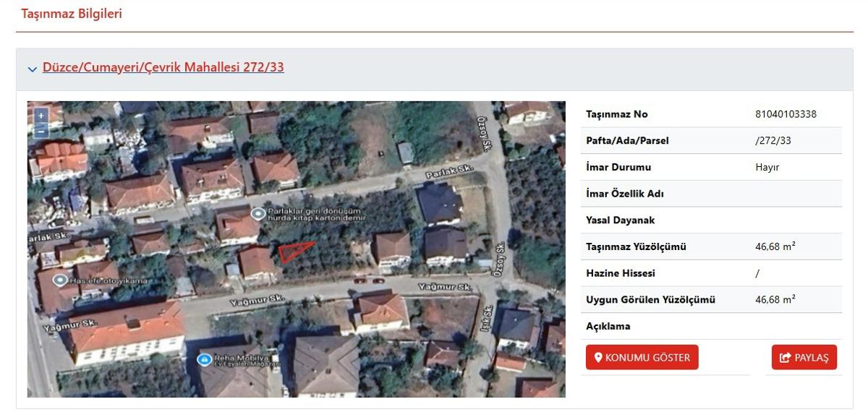The width and height of the screenshot is (868, 417).
Task: Click the Pafta/Ada/Parsel row label
Action: tap(617, 141)
